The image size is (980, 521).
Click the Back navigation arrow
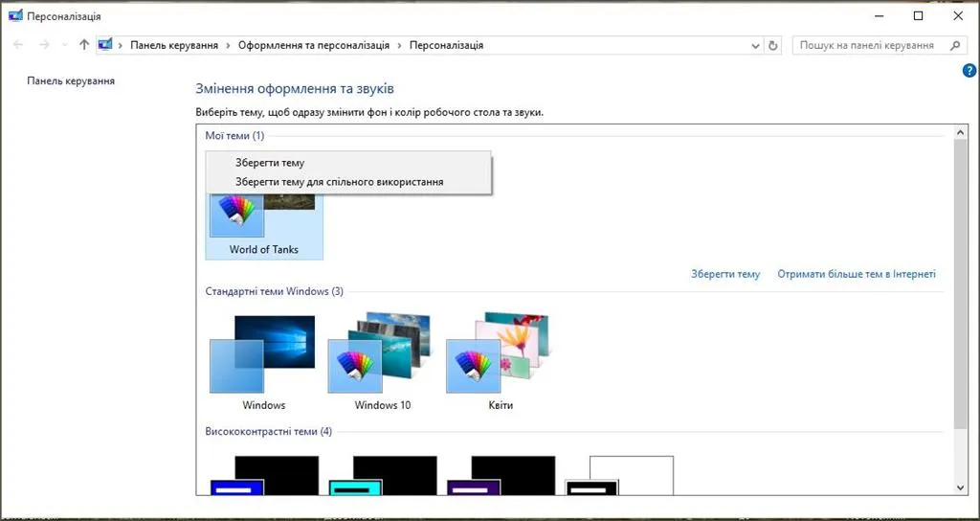[18, 45]
